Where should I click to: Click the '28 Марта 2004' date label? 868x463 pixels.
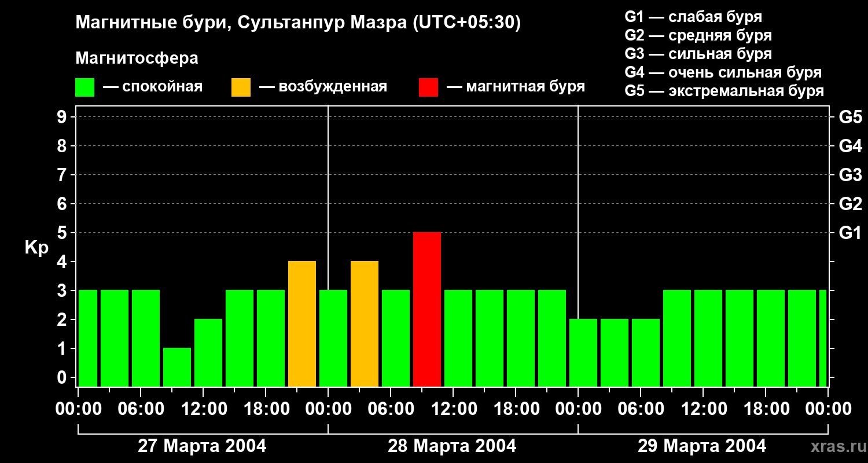pos(452,446)
